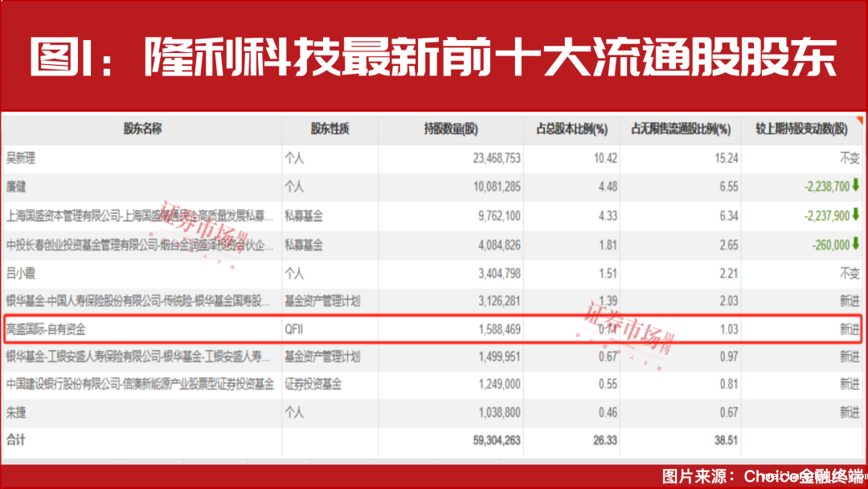Select shareholder name 高盛国际-自有资金
Image resolution: width=868 pixels, height=489 pixels.
point(45,330)
